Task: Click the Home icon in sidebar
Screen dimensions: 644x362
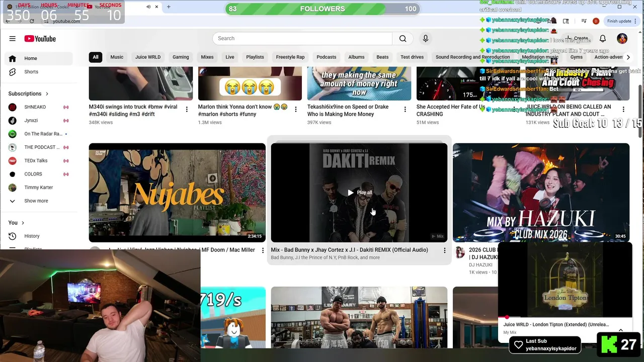Action: [13, 58]
